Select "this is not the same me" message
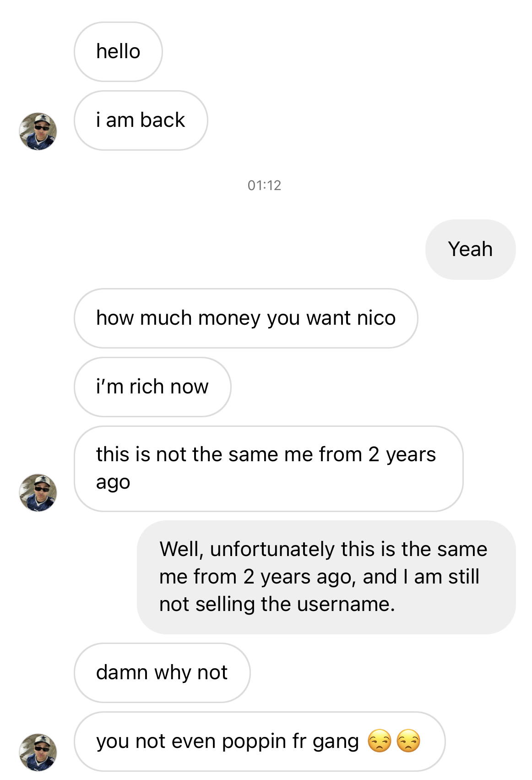532x780 pixels. pos(268,469)
